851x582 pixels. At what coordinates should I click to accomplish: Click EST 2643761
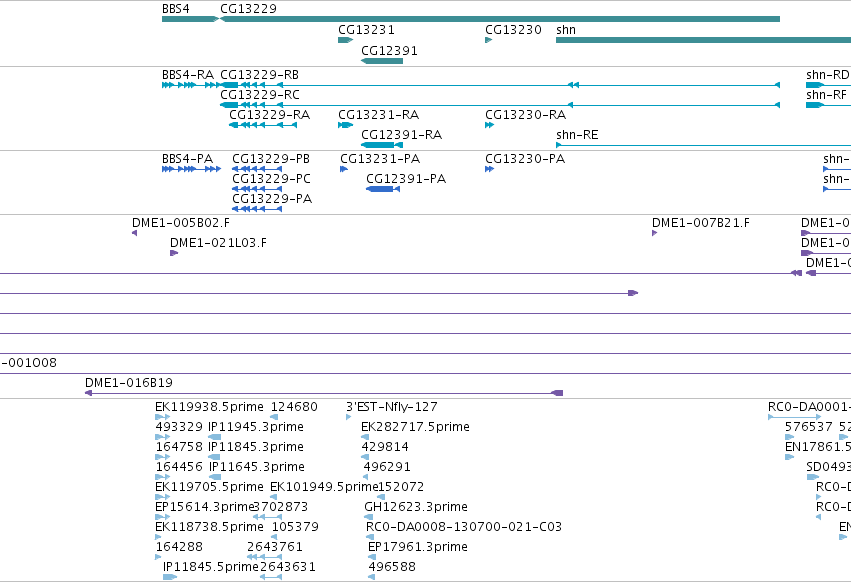264,557
